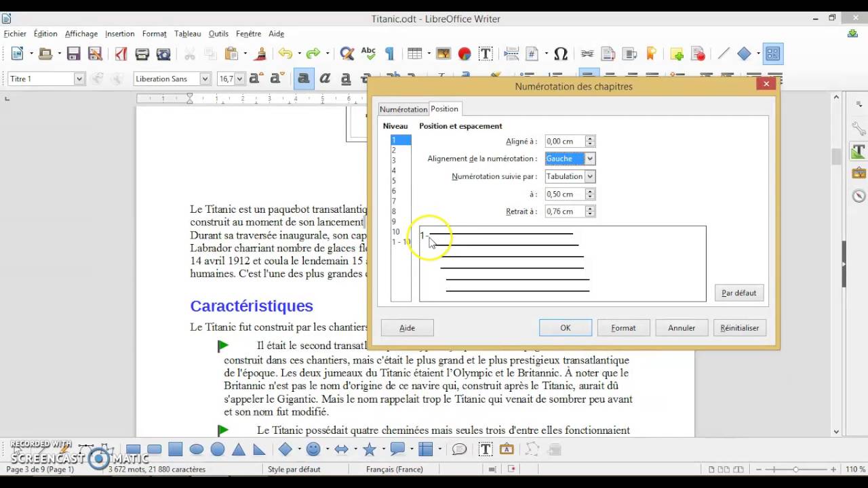Click the Paste clipboard icon

coord(232,54)
